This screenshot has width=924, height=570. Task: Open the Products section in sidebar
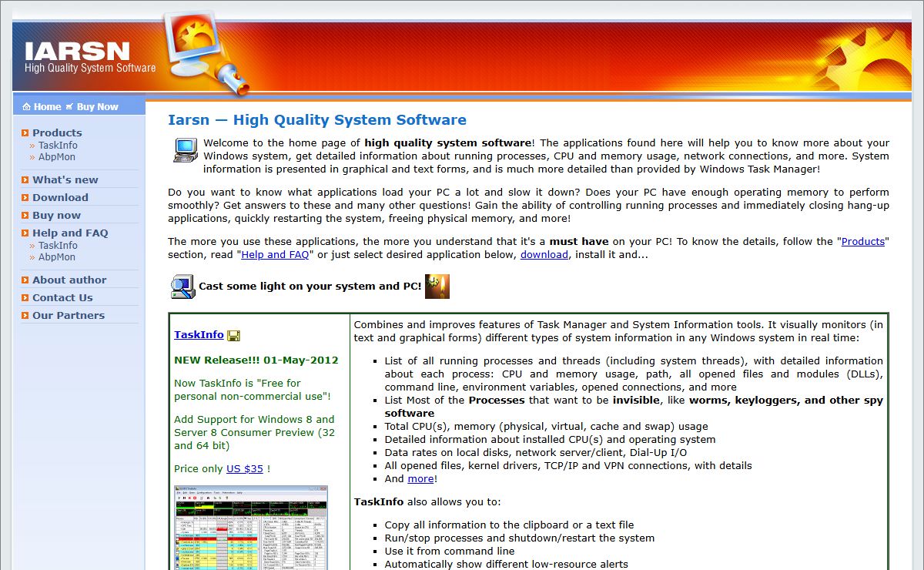click(x=57, y=132)
